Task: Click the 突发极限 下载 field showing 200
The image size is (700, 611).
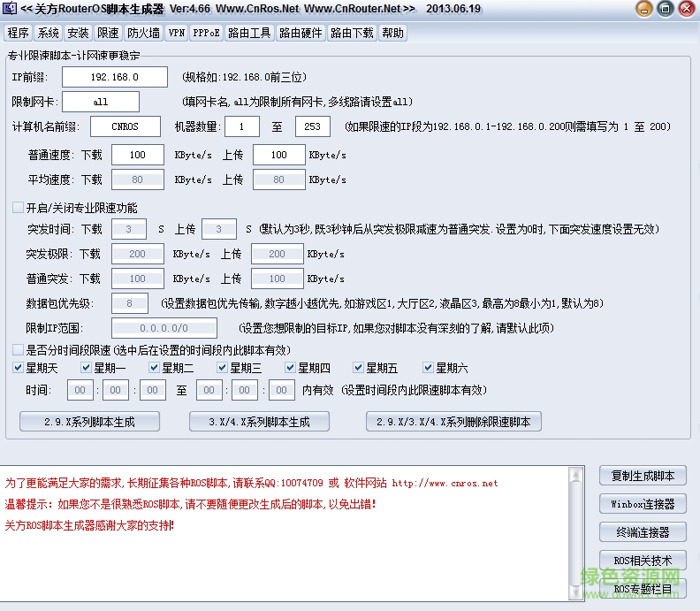Action: point(138,254)
